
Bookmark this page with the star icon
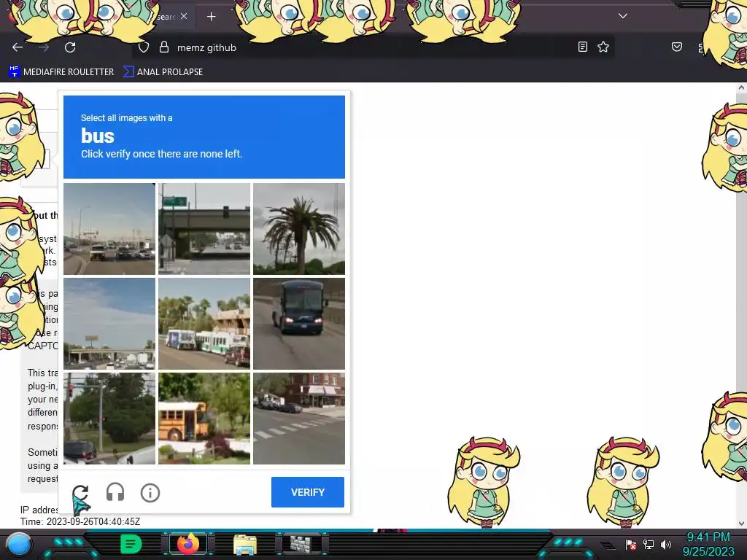(603, 47)
